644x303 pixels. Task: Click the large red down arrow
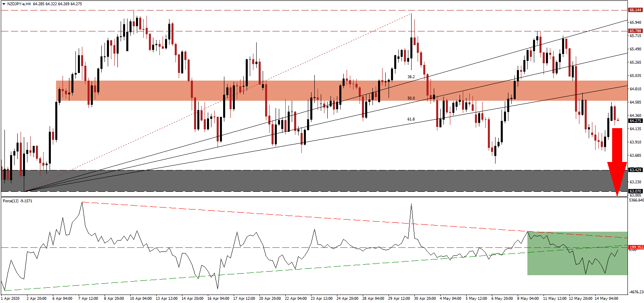(617, 161)
